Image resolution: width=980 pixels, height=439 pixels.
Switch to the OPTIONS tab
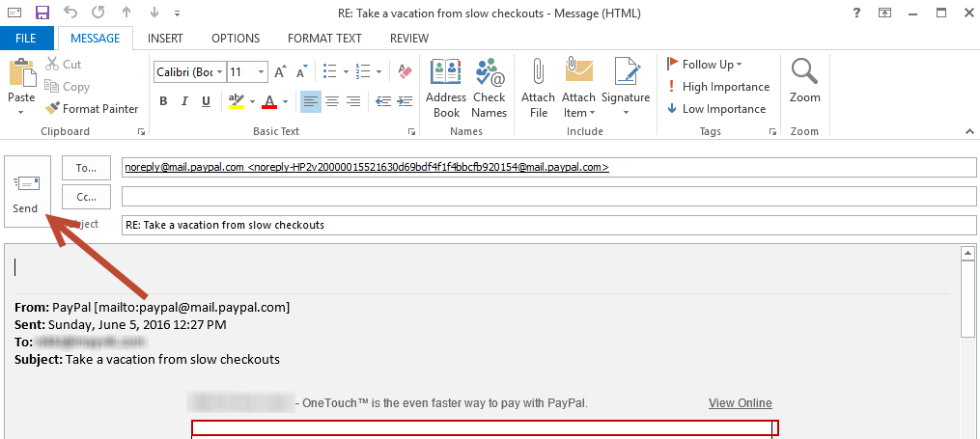click(235, 38)
